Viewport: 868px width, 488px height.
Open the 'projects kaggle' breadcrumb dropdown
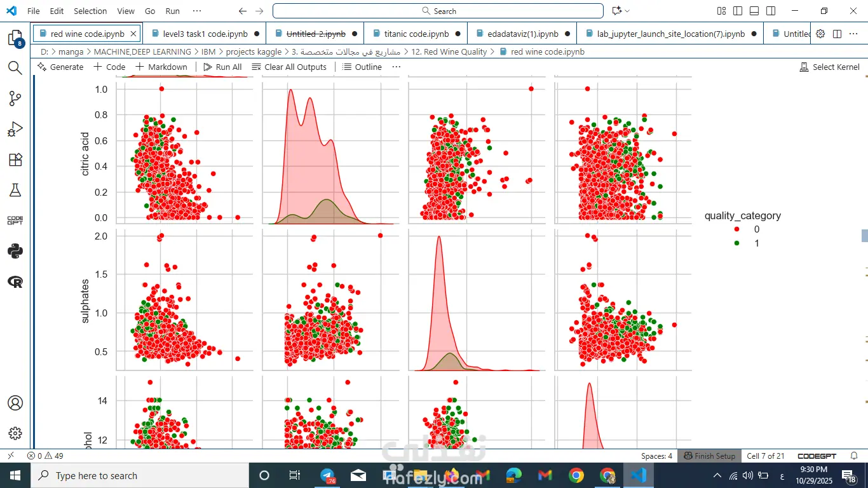254,51
